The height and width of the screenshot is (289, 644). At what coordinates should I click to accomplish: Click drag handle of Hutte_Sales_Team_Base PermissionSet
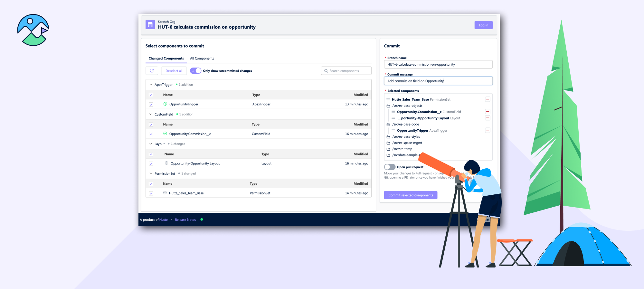tap(388, 99)
